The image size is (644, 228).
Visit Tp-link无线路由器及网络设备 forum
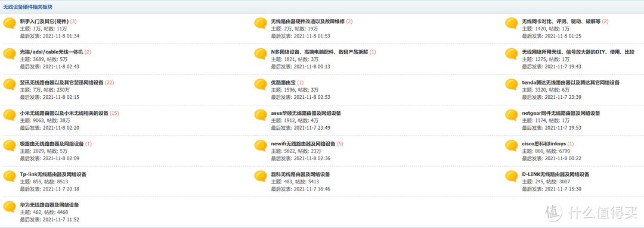(x=53, y=174)
